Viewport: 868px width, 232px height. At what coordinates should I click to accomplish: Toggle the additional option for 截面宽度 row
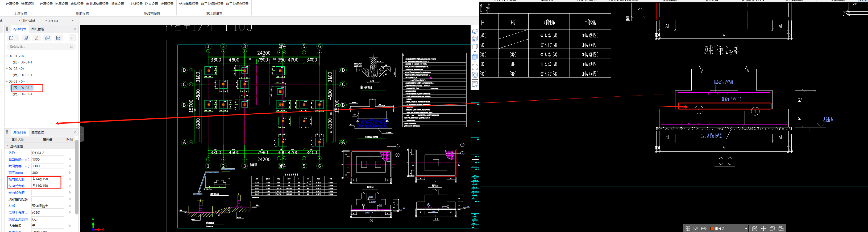click(x=70, y=166)
